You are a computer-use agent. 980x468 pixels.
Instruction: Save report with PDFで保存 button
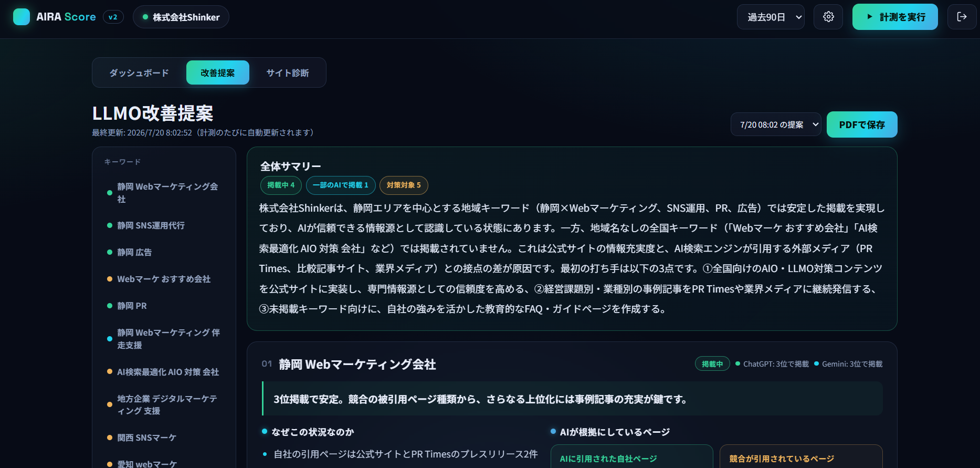point(862,124)
